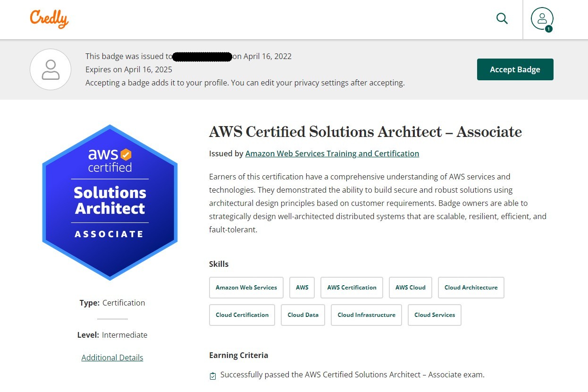The width and height of the screenshot is (588, 392).
Task: Select the Amazon Web Services skill tag
Action: (246, 288)
